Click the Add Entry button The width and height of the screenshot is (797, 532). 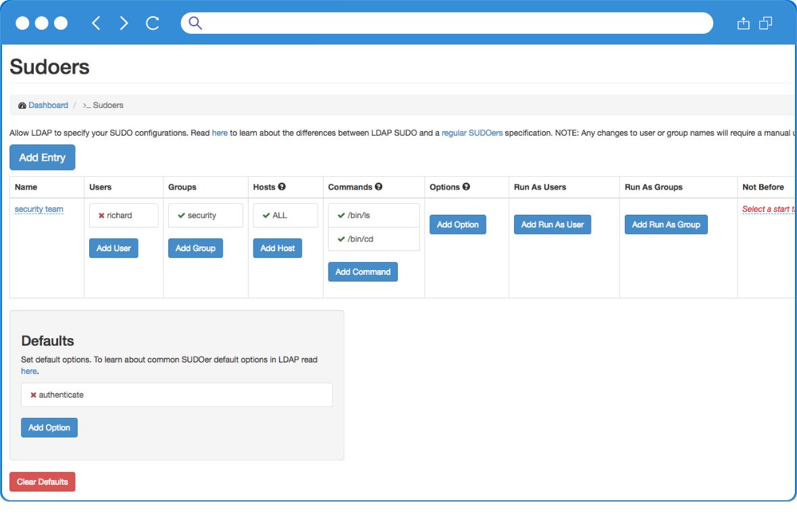click(42, 157)
